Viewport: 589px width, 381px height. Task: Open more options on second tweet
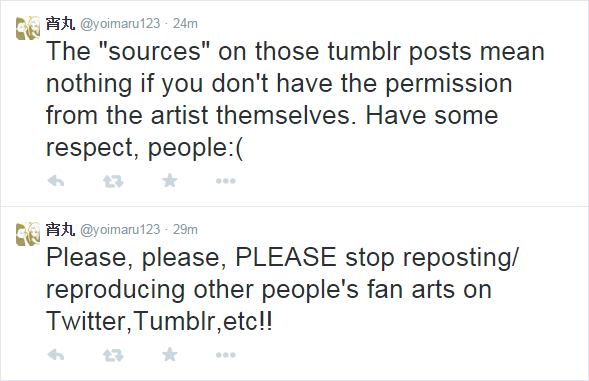click(225, 355)
